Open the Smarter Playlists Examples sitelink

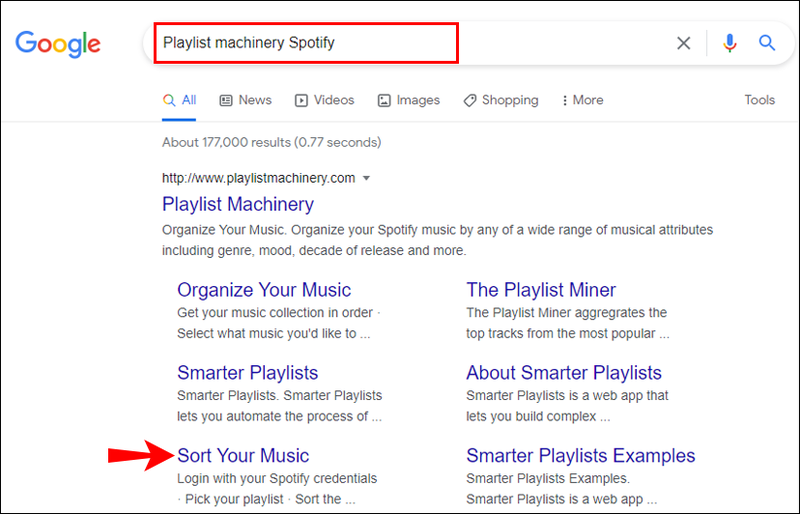[x=581, y=455]
